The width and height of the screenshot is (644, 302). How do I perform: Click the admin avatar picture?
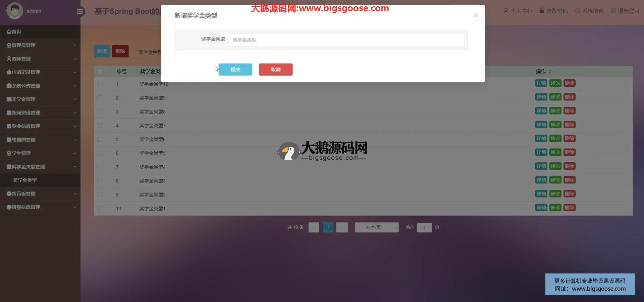[x=14, y=11]
